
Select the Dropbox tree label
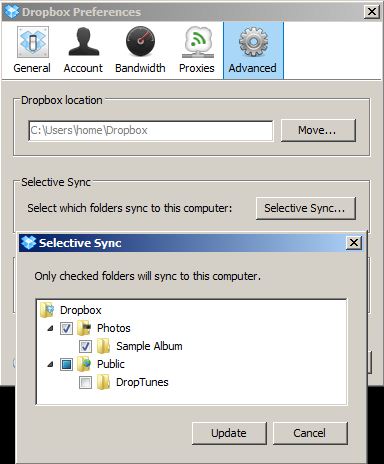click(81, 310)
